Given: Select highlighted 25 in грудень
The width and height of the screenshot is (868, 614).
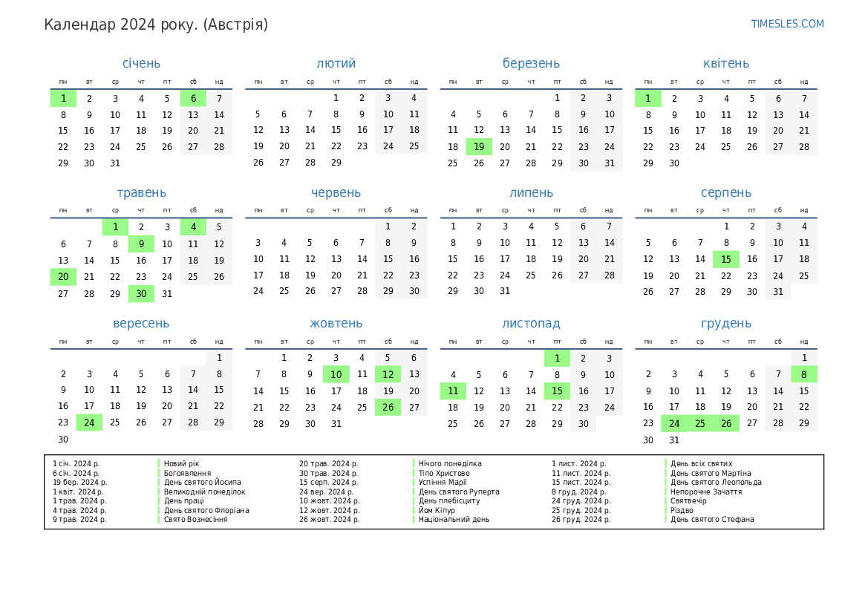Looking at the screenshot, I should tap(699, 423).
